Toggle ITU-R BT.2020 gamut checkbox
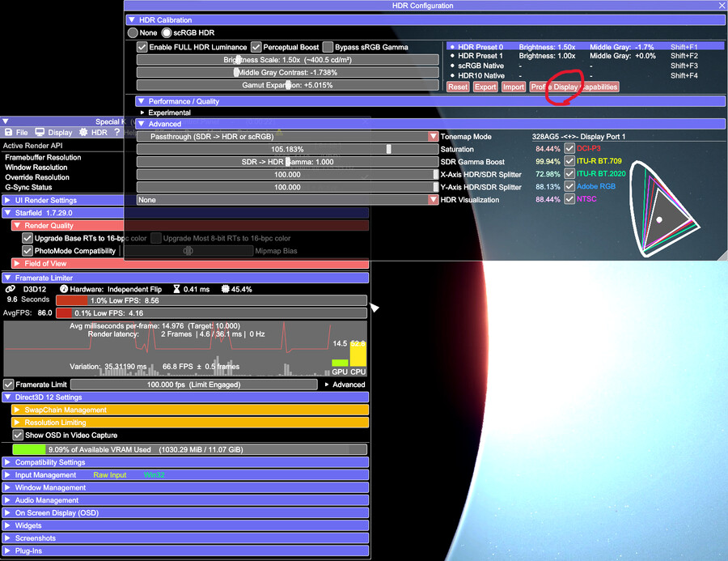This screenshot has width=728, height=561. coord(569,174)
